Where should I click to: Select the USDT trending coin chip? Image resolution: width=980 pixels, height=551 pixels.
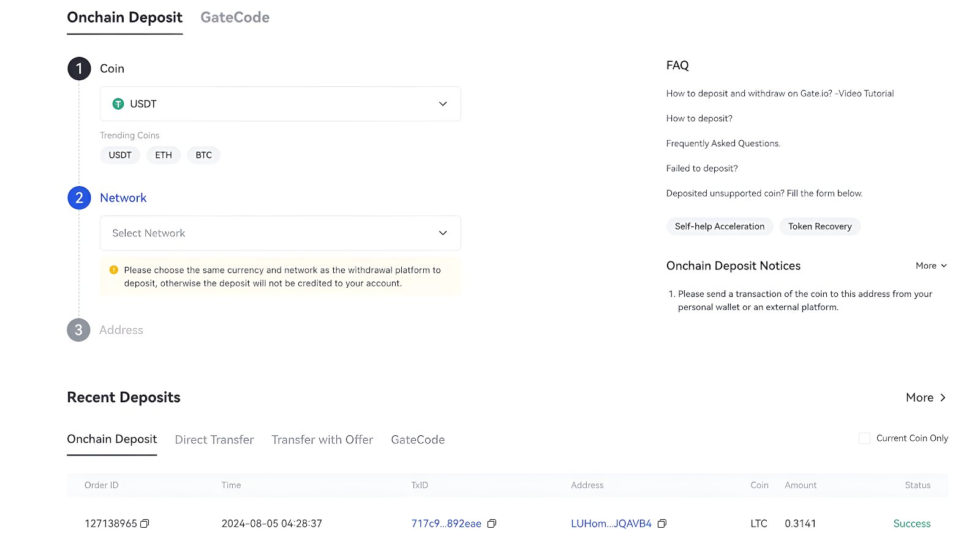[119, 155]
